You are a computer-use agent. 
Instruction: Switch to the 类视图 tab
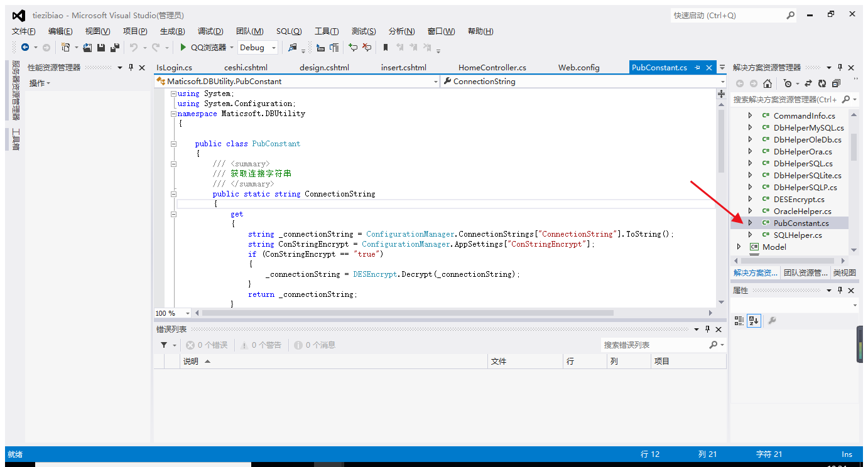coord(844,273)
